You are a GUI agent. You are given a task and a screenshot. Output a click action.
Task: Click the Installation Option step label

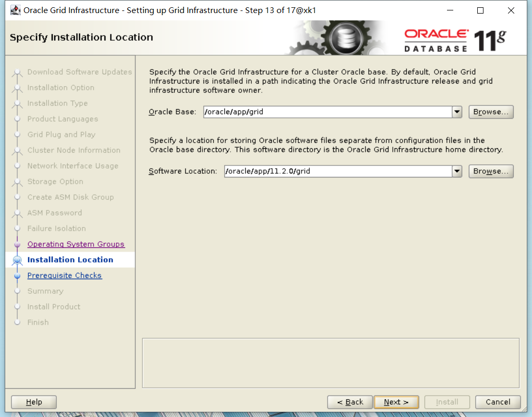(x=61, y=88)
